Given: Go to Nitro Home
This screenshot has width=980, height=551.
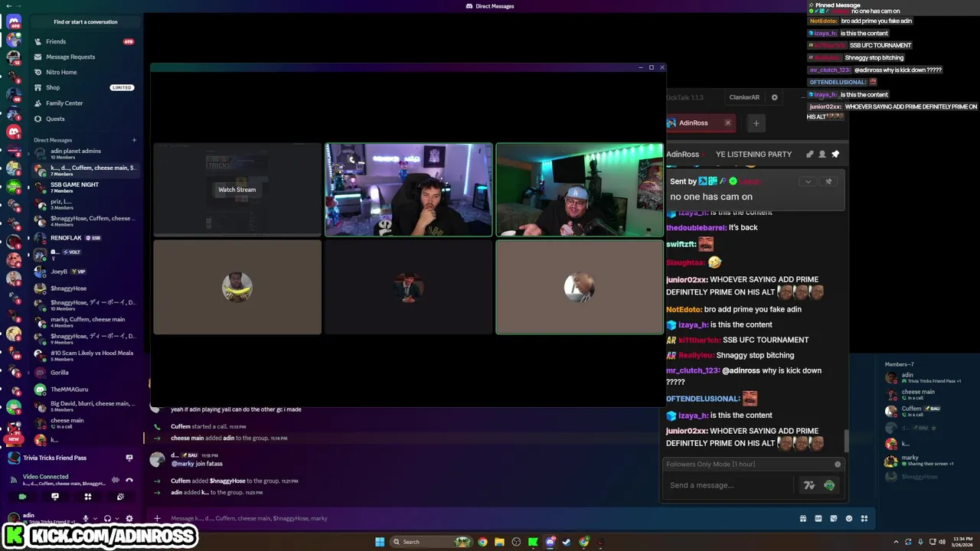Looking at the screenshot, I should pyautogui.click(x=86, y=72).
